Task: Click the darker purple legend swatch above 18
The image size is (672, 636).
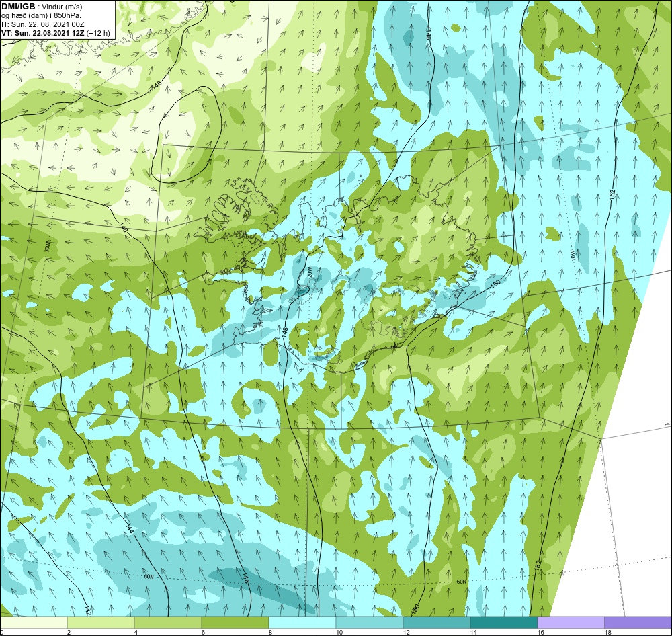Action: click(x=638, y=623)
